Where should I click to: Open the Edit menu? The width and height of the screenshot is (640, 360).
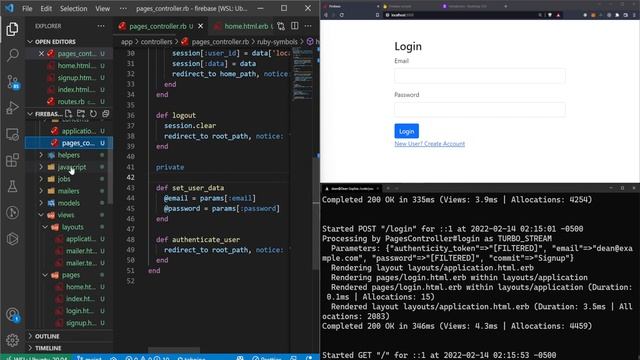(x=46, y=9)
